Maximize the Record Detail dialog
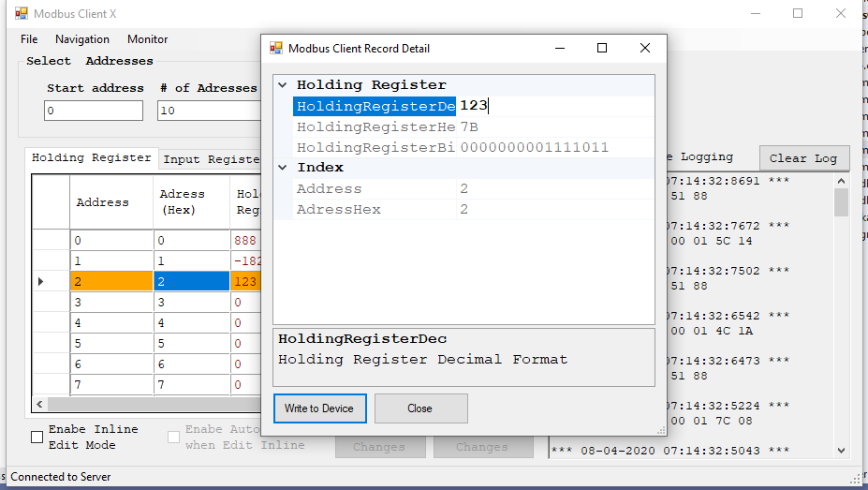This screenshot has height=490, width=868. click(602, 48)
